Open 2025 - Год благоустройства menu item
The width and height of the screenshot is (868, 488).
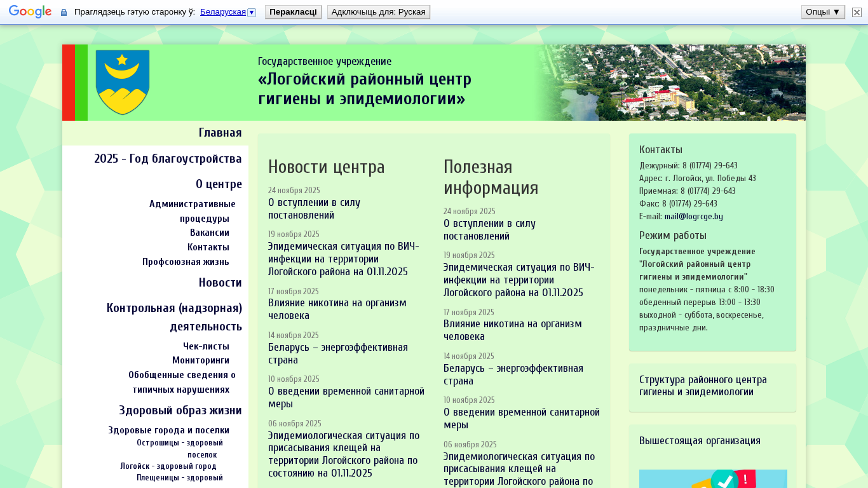click(168, 159)
